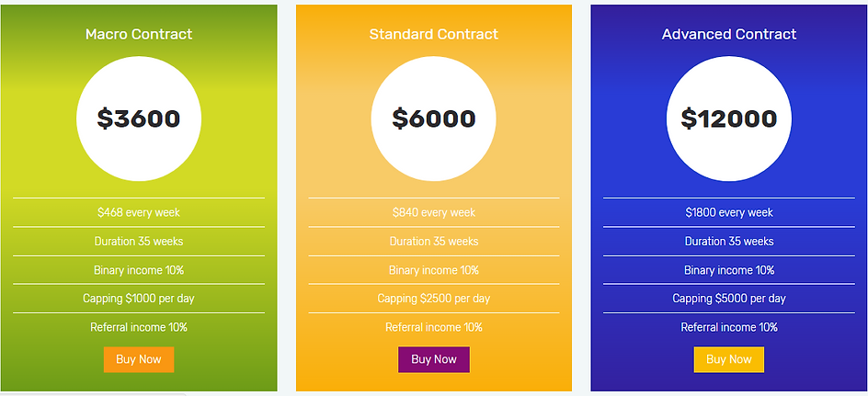Image resolution: width=868 pixels, height=396 pixels.
Task: Click the $12000 price circle
Action: [729, 119]
